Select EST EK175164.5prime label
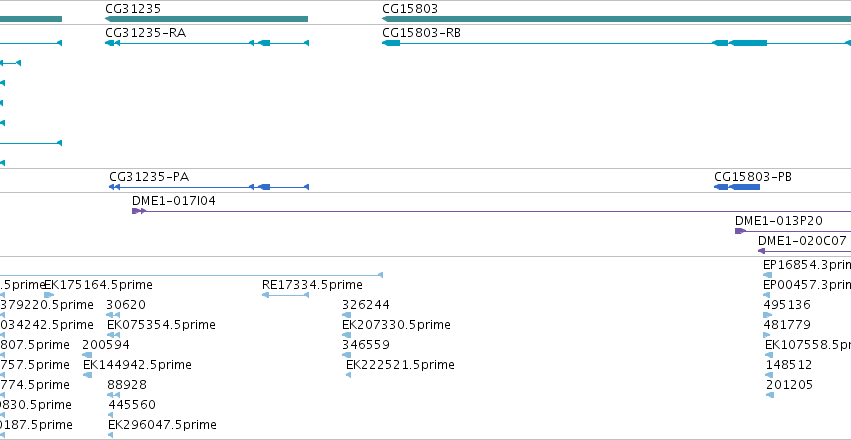 (x=98, y=285)
